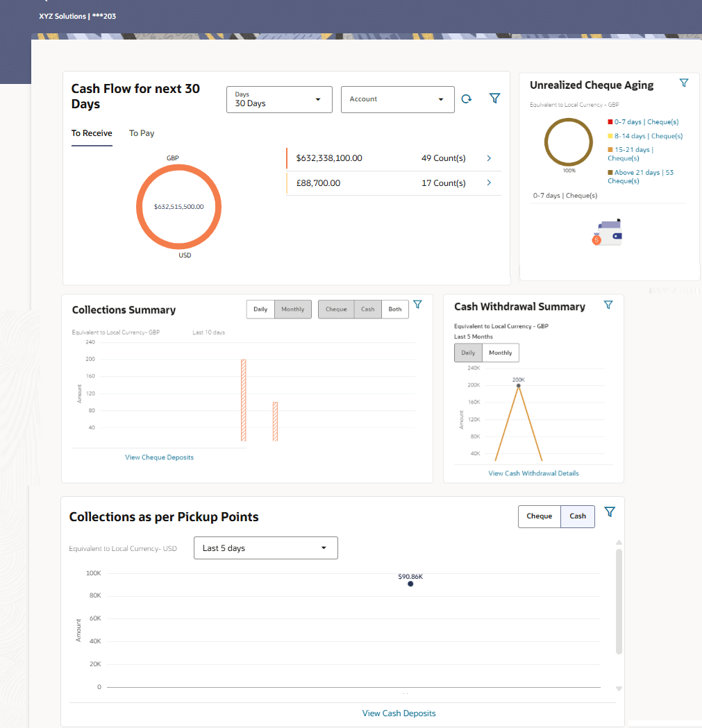Click Above 21 days 53 Cheque(s) legend
The width and height of the screenshot is (702, 728).
tap(641, 176)
